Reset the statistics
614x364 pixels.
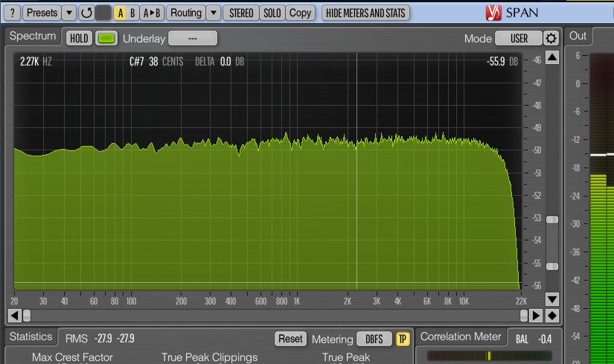click(290, 339)
